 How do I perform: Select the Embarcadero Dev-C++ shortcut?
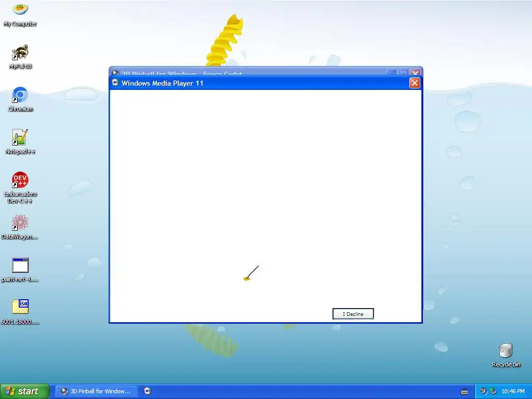pyautogui.click(x=20, y=188)
